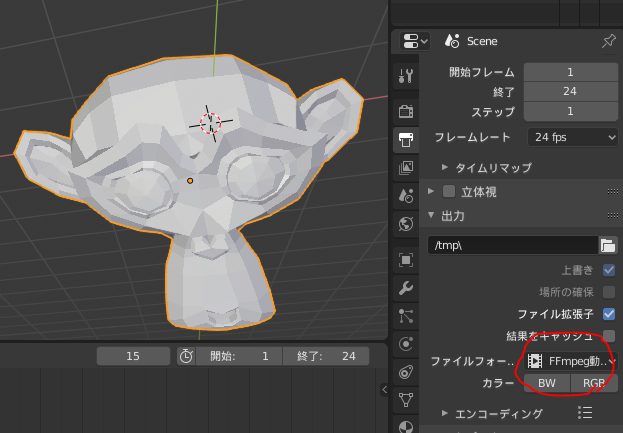Screen dimensions: 623x433
Task: Select RGB color mode
Action: pos(594,382)
